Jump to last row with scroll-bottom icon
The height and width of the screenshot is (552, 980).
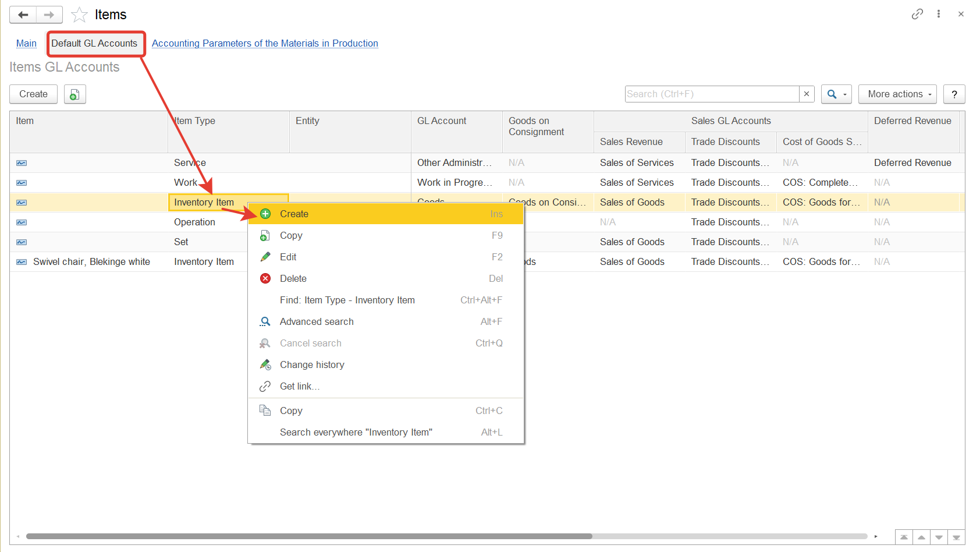pyautogui.click(x=956, y=537)
